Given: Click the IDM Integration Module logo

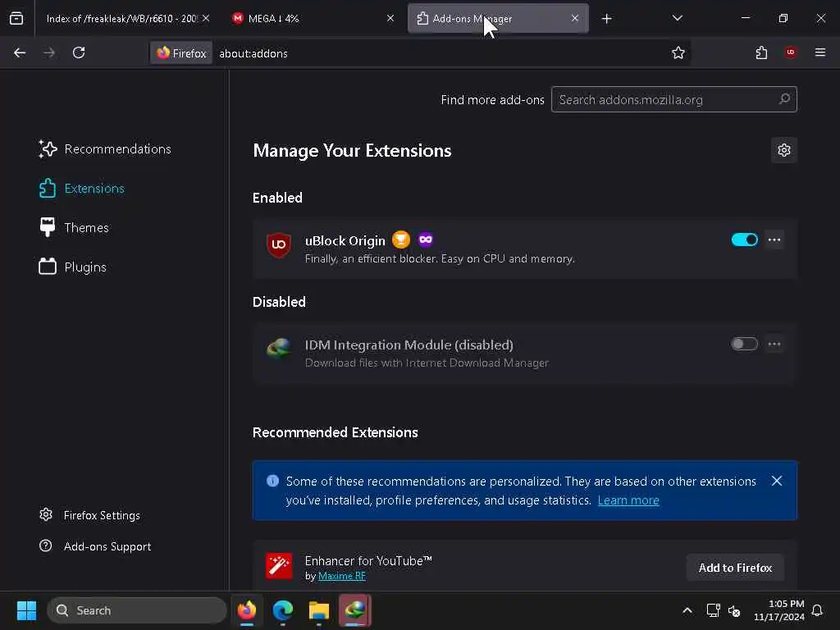Looking at the screenshot, I should (x=279, y=349).
